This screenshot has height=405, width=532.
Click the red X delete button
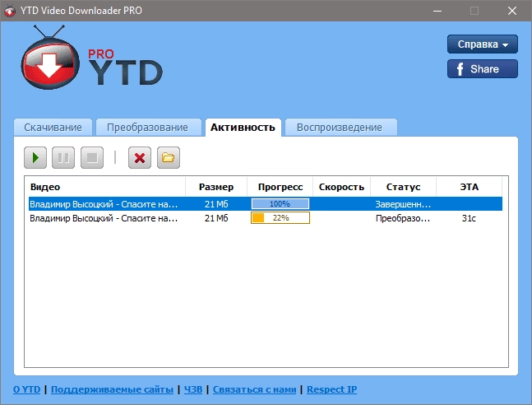tap(140, 158)
